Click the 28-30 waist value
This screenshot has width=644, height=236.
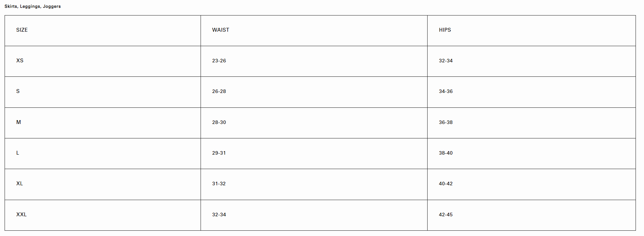tap(219, 122)
